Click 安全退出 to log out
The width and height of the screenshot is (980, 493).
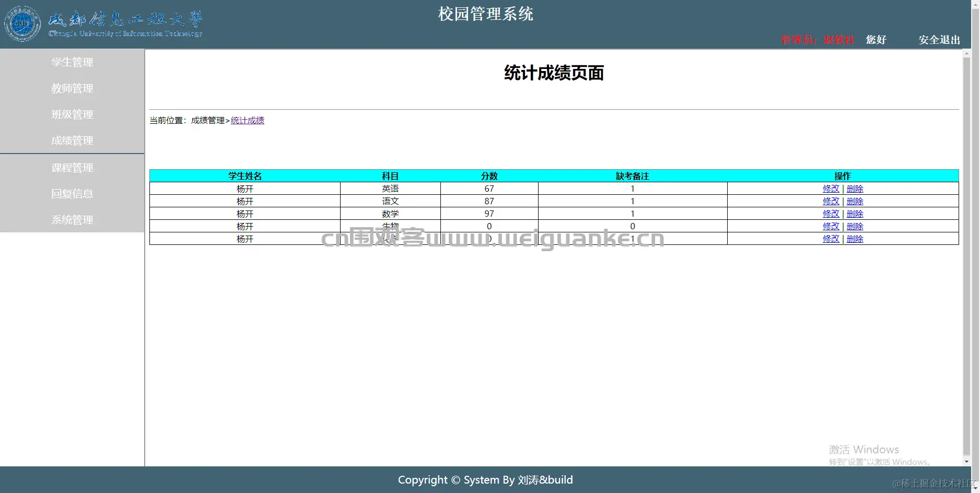click(x=939, y=40)
